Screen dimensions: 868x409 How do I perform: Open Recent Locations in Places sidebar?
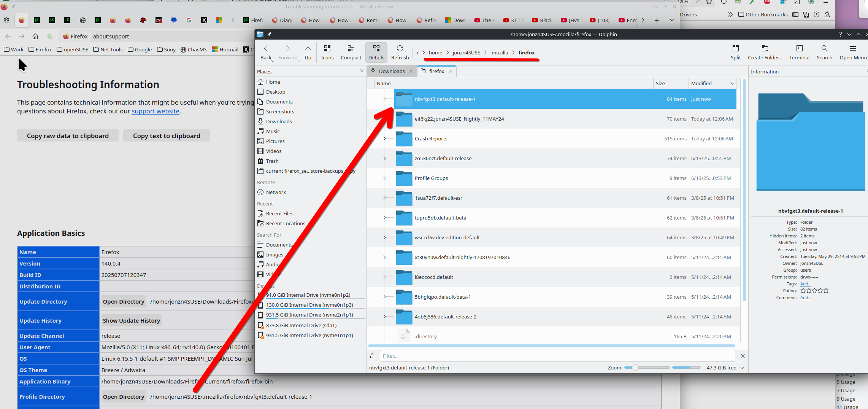pos(285,223)
